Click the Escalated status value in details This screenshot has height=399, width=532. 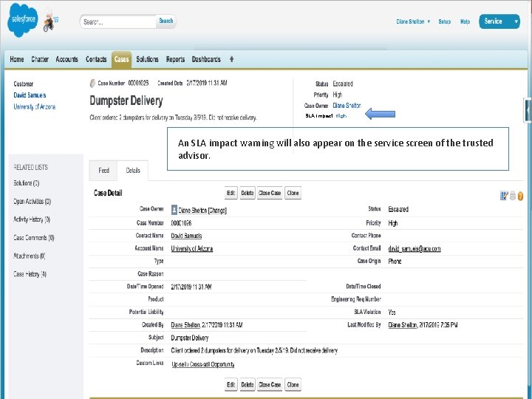coord(398,209)
